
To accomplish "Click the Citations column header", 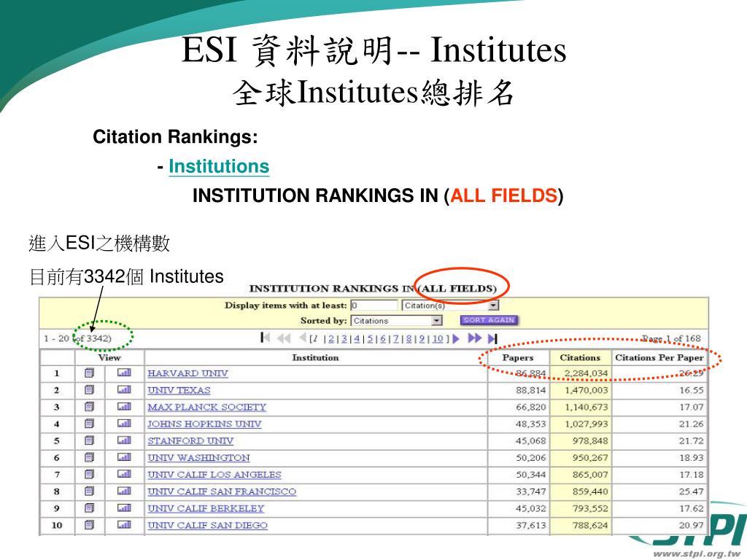I will tap(580, 357).
